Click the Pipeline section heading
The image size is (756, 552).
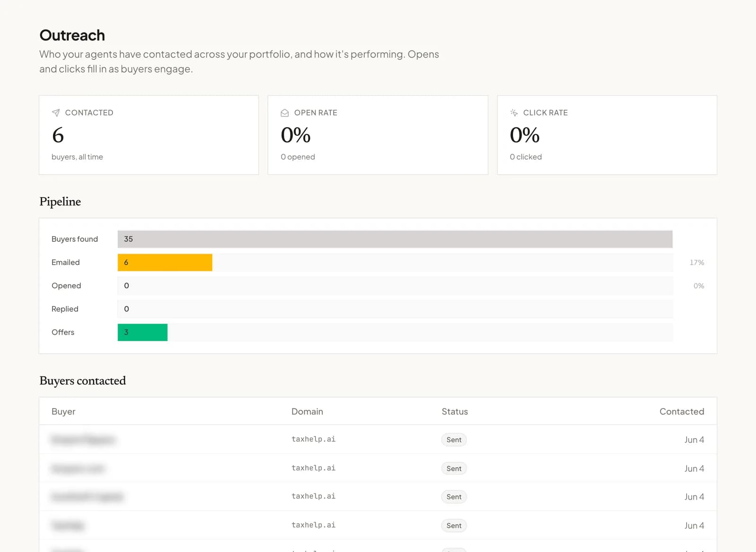60,202
